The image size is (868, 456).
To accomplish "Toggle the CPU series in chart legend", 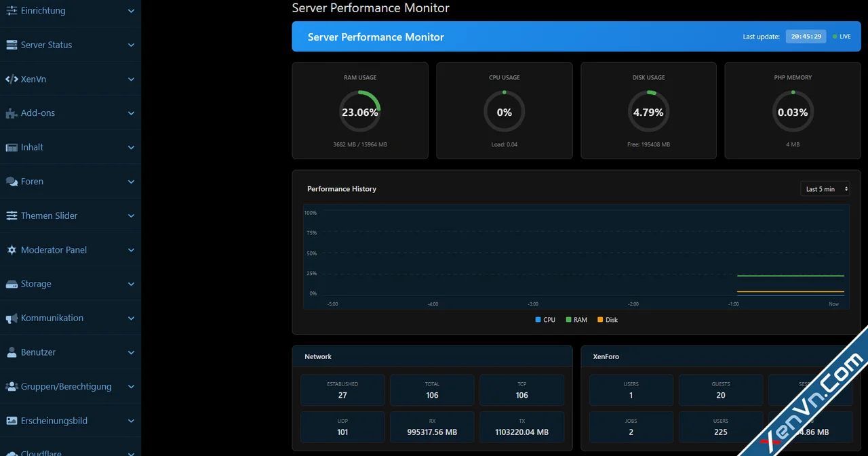I will click(545, 320).
